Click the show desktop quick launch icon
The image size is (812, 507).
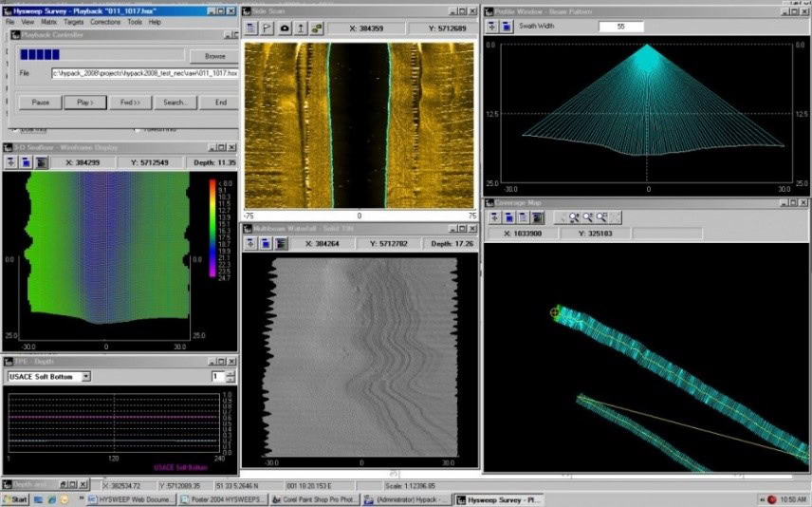[x=38, y=499]
